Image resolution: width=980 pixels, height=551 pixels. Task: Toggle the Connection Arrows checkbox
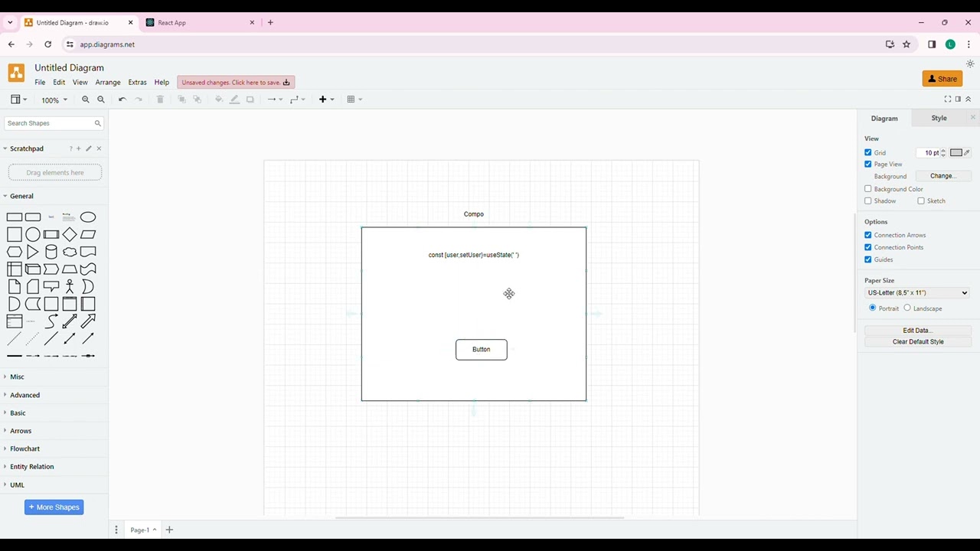tap(868, 235)
